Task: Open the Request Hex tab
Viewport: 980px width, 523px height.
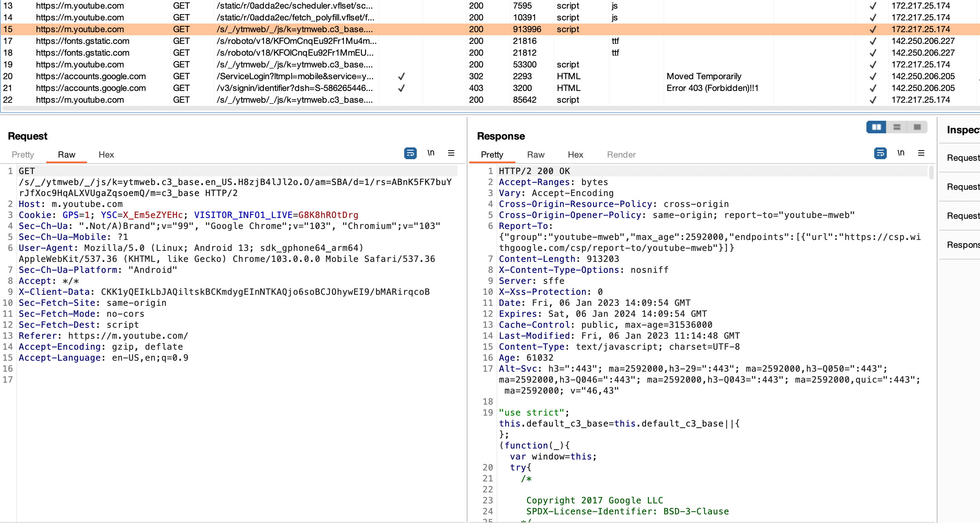Action: tap(106, 155)
